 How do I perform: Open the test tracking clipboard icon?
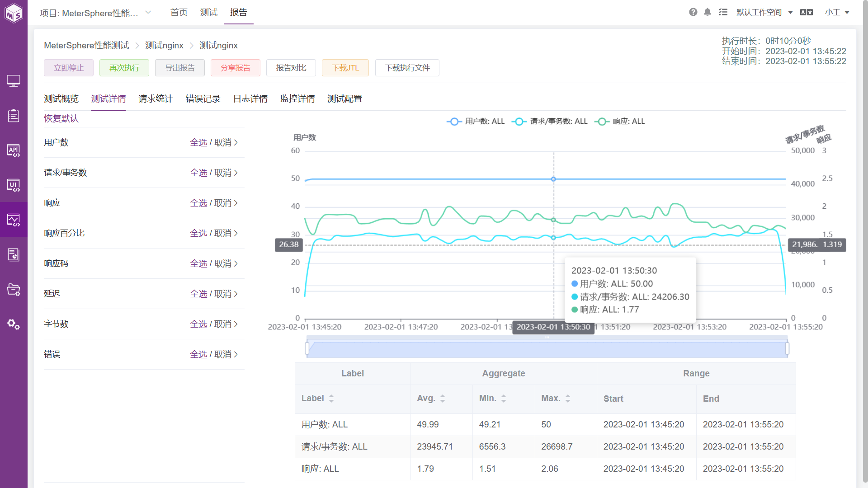click(x=14, y=116)
